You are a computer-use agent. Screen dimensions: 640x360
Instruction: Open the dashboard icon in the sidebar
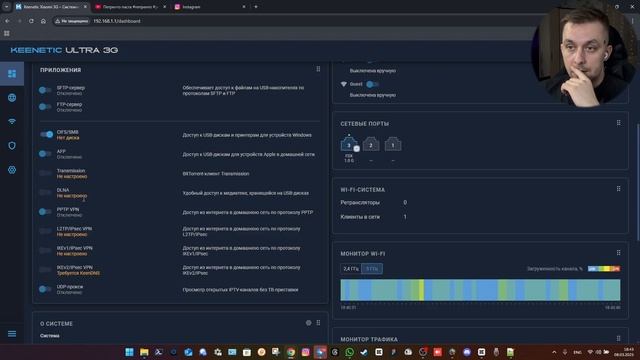[x=12, y=73]
